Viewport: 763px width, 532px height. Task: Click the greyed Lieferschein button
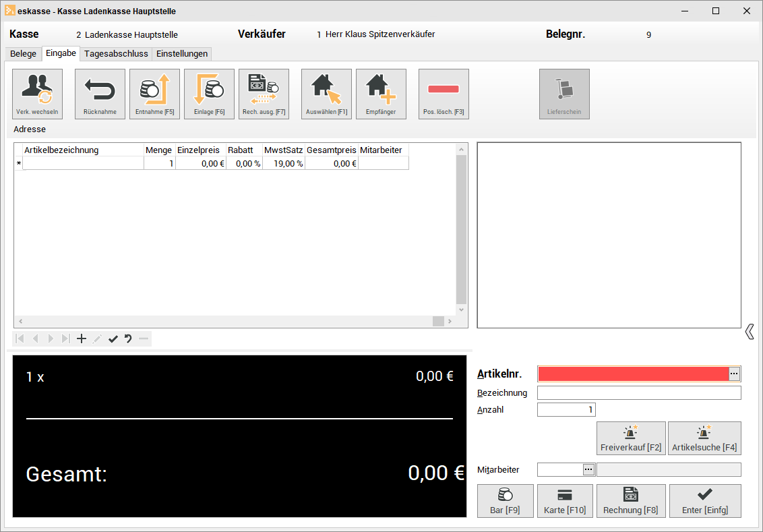pos(564,94)
